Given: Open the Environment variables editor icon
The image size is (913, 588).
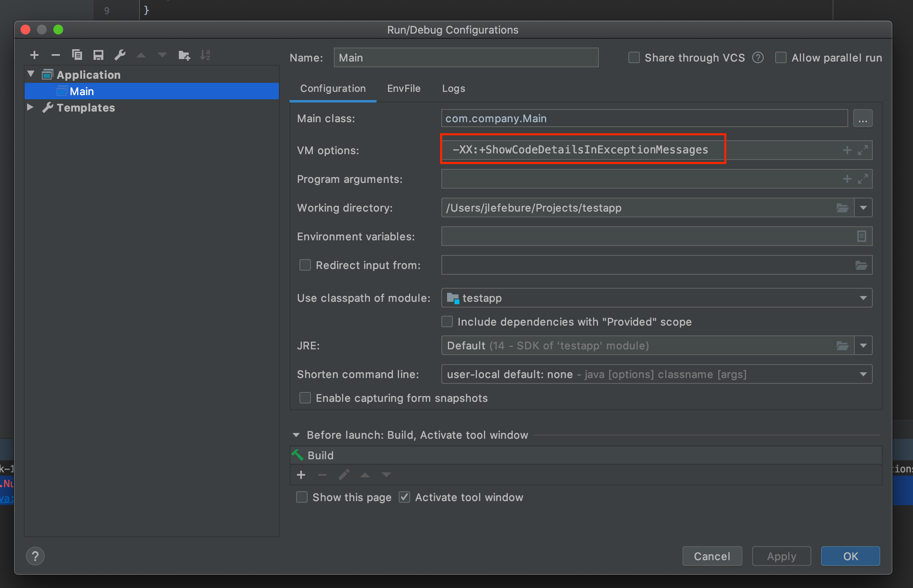Looking at the screenshot, I should click(x=861, y=236).
